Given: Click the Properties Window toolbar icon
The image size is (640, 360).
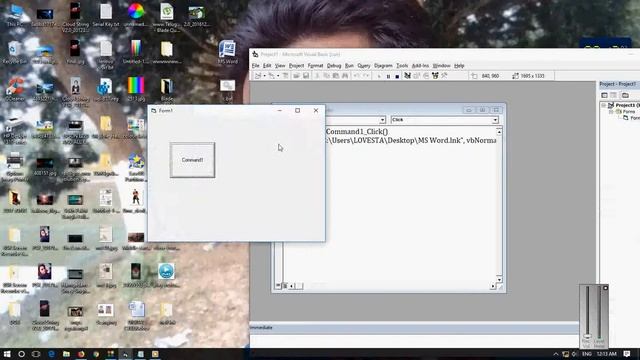Looking at the screenshot, I should click(417, 76).
